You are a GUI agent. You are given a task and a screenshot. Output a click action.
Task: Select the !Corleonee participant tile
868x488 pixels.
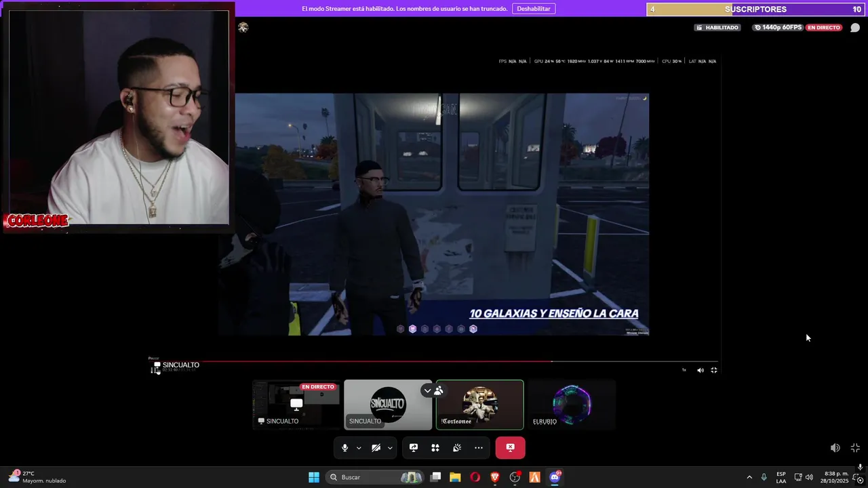[x=479, y=405]
